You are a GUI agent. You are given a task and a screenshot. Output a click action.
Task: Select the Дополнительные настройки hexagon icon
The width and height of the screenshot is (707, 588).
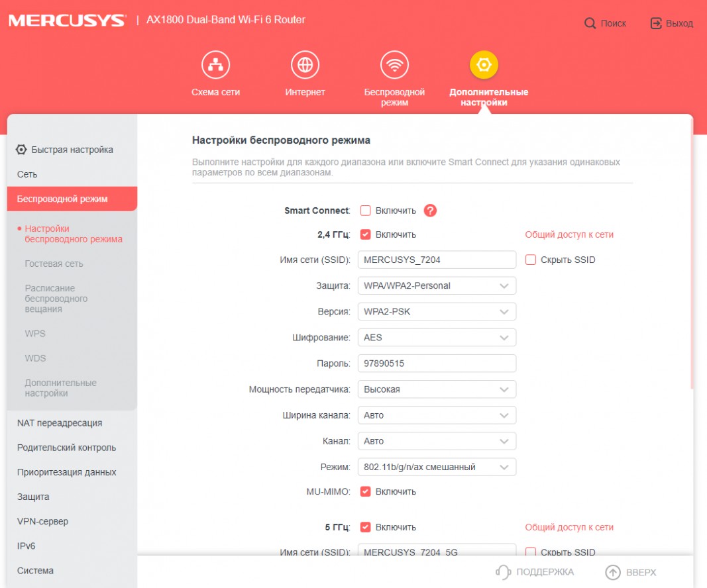(x=484, y=65)
